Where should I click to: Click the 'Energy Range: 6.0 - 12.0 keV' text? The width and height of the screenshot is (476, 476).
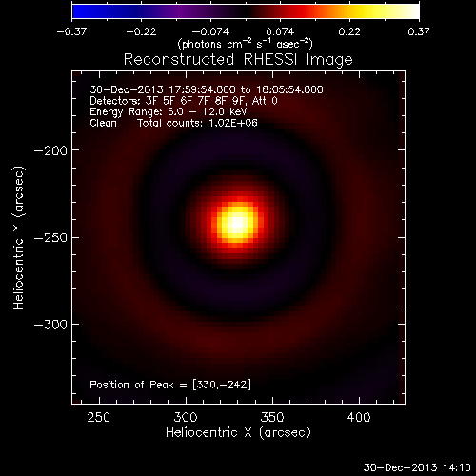pos(169,111)
